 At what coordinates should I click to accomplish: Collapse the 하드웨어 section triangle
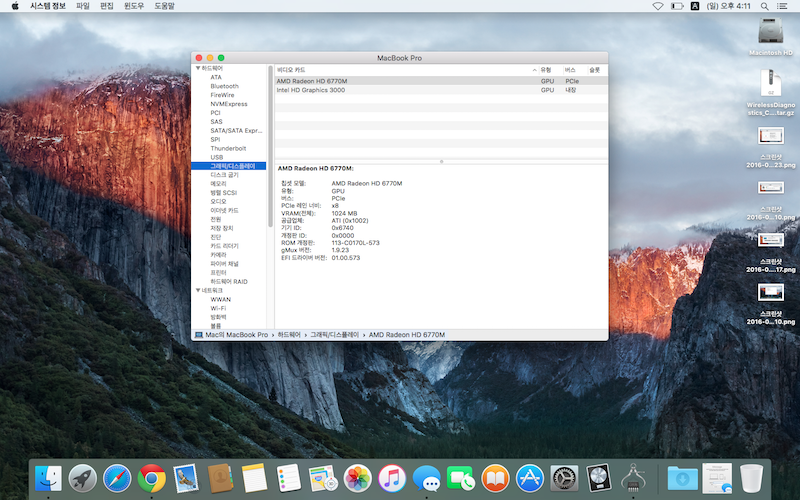point(197,68)
